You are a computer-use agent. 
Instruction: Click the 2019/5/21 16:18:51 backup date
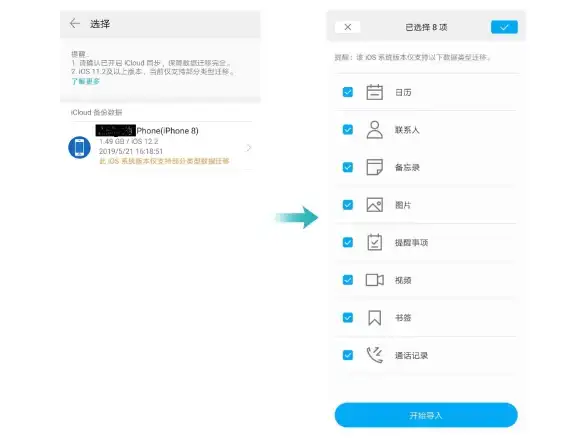(x=131, y=151)
